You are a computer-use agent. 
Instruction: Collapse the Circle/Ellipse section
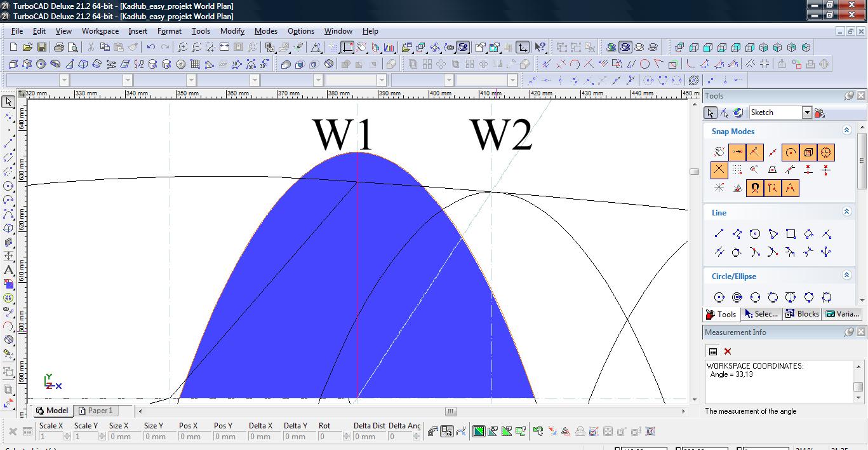coord(846,275)
